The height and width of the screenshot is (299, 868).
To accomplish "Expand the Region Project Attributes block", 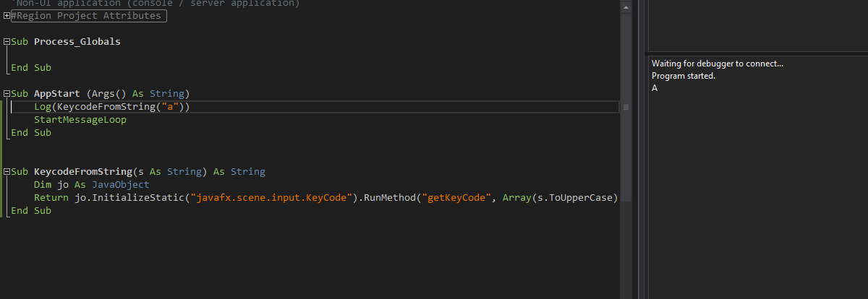I will click(x=7, y=16).
